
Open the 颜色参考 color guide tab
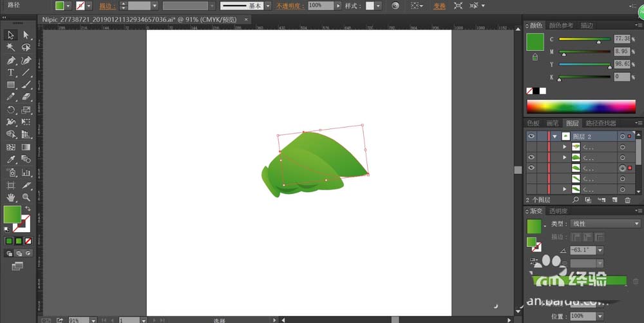(561, 25)
